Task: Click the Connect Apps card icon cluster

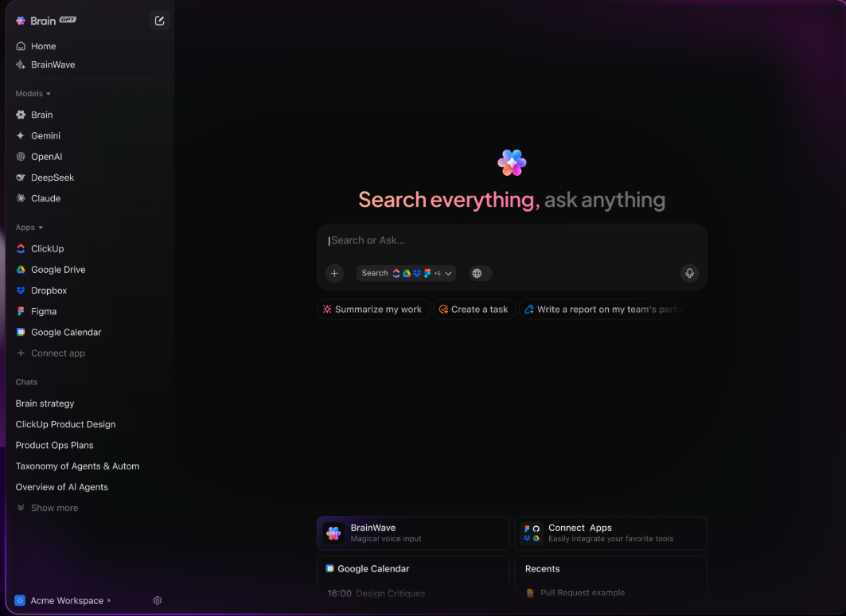Action: (x=532, y=533)
